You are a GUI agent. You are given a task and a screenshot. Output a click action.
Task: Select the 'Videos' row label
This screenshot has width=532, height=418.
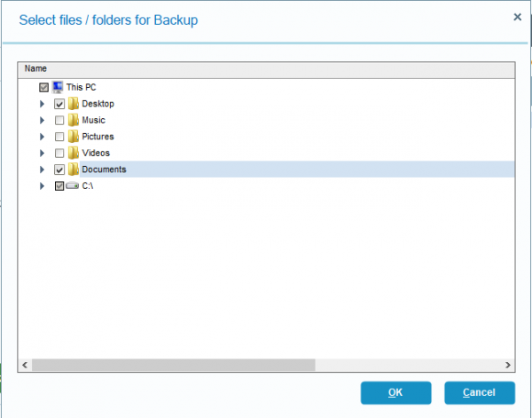[96, 153]
